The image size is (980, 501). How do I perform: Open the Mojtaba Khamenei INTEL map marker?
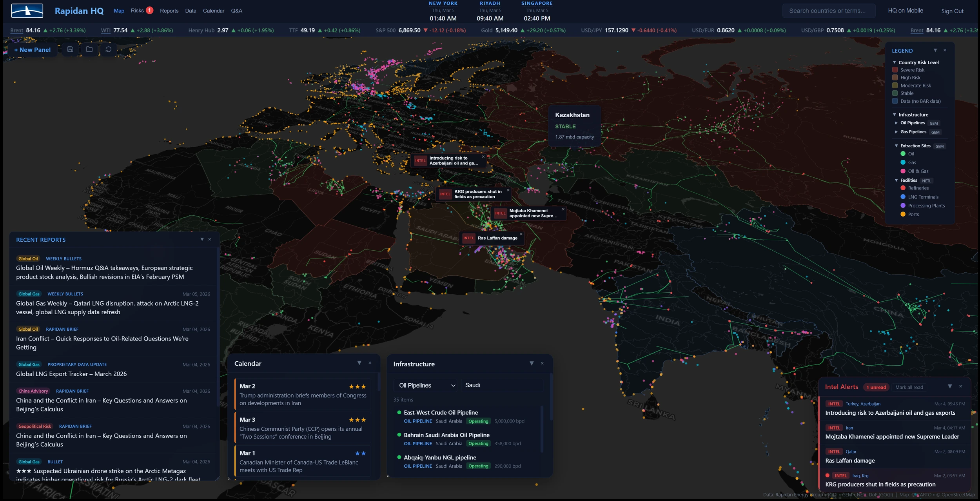point(528,213)
